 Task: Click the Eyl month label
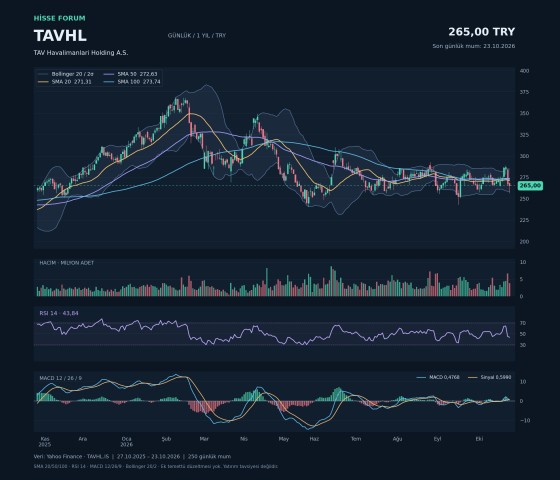click(438, 439)
